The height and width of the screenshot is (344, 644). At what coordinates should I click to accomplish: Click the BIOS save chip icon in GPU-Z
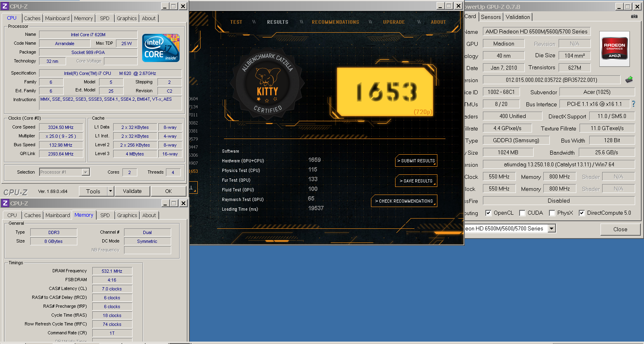coord(629,80)
